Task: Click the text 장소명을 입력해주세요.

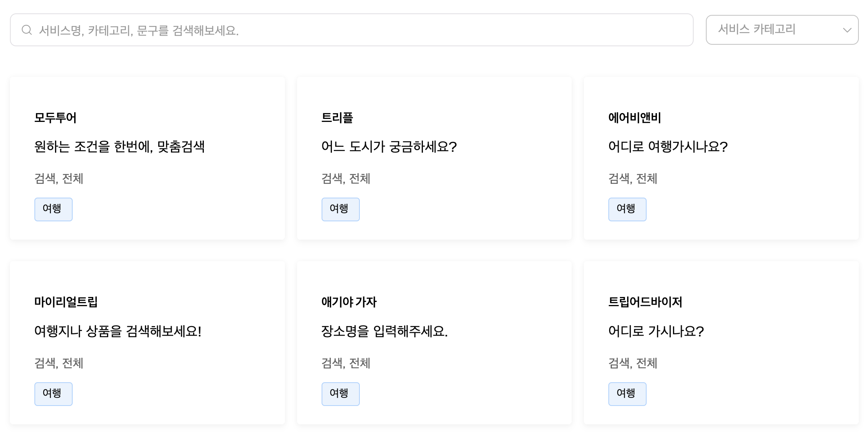Action: 384,331
